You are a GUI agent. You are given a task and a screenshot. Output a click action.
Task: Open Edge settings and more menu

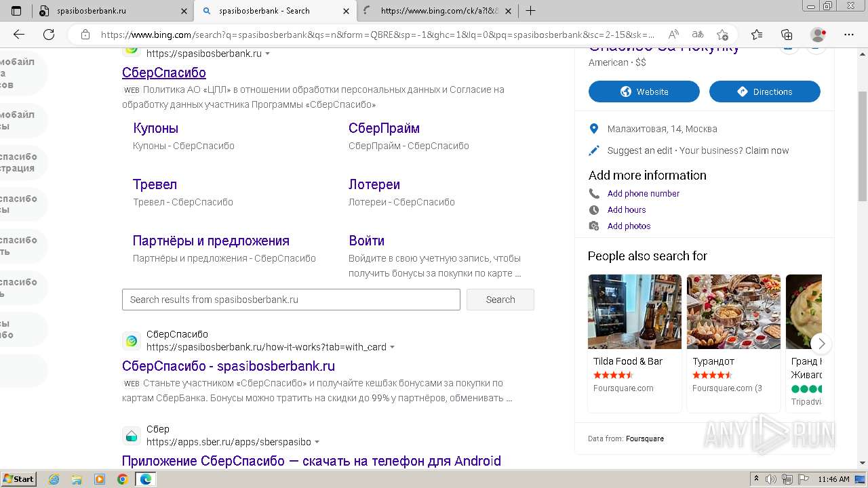[849, 35]
